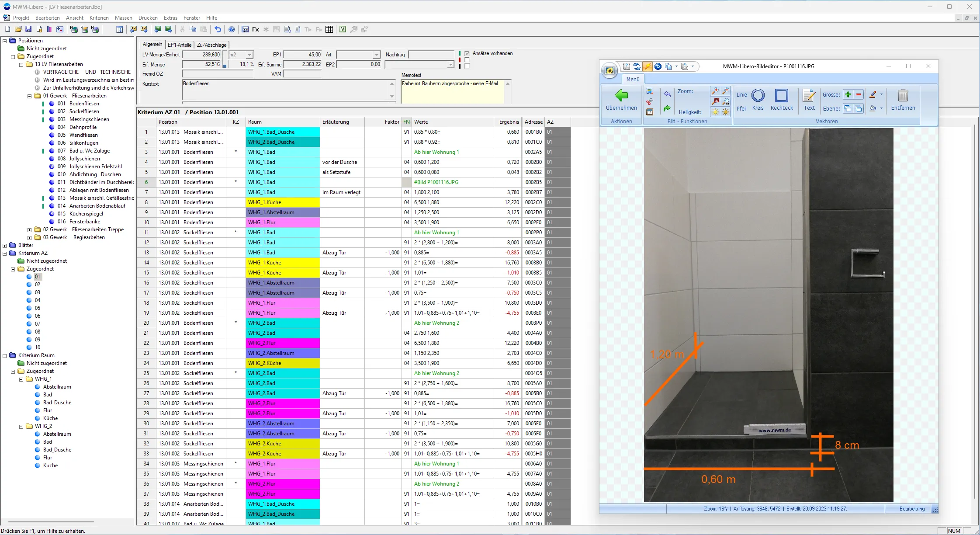Bring vector layer forward using first Ebene icon
The image size is (980, 535).
click(848, 108)
